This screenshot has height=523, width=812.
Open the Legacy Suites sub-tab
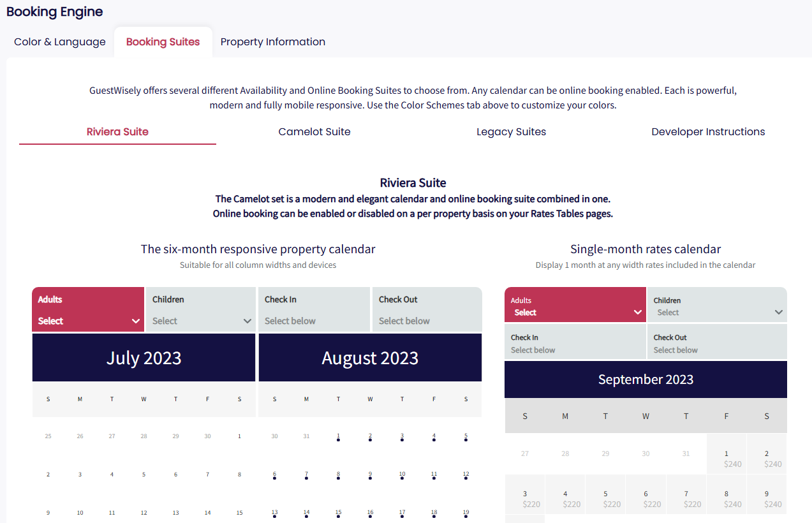(x=512, y=132)
